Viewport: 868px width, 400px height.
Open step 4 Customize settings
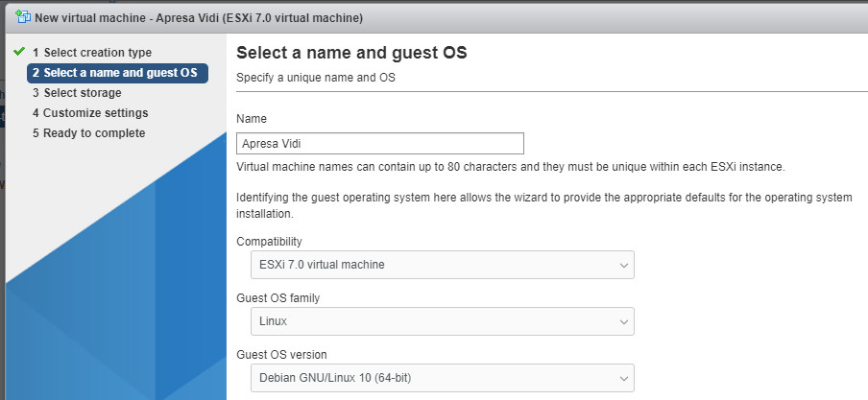90,113
